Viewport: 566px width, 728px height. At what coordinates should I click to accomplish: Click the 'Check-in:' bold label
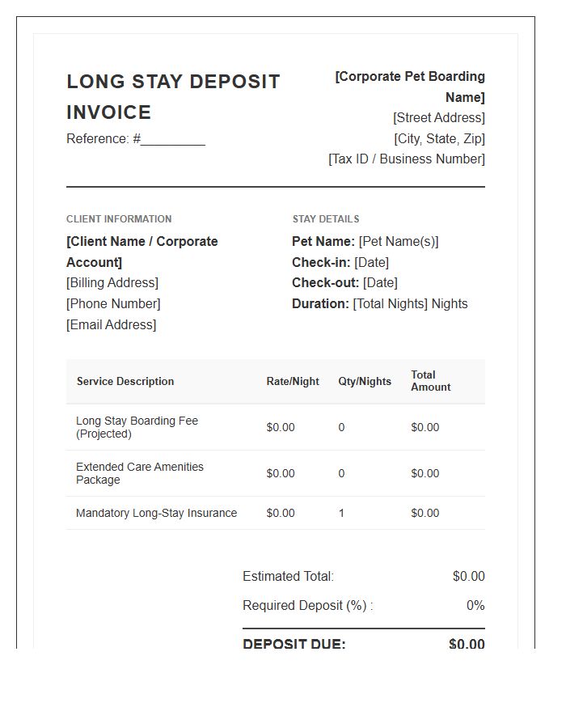321,262
